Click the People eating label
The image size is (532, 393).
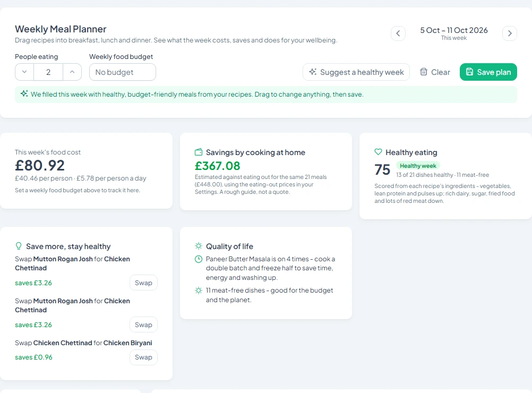point(36,57)
